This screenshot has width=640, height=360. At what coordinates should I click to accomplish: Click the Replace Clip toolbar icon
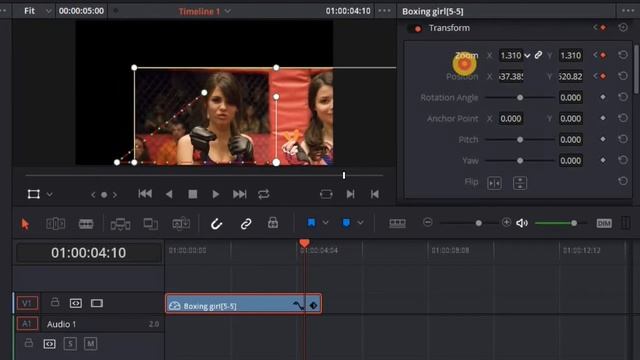tap(181, 224)
